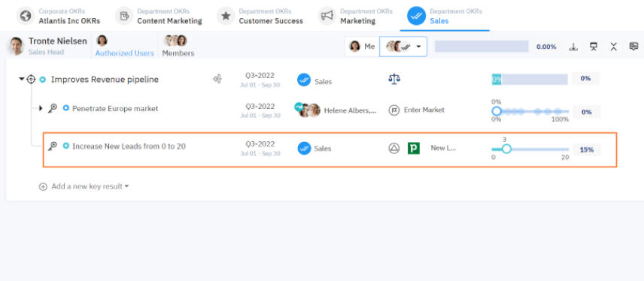This screenshot has width=644, height=281.
Task: Open the Authorized Users link
Action: click(124, 53)
